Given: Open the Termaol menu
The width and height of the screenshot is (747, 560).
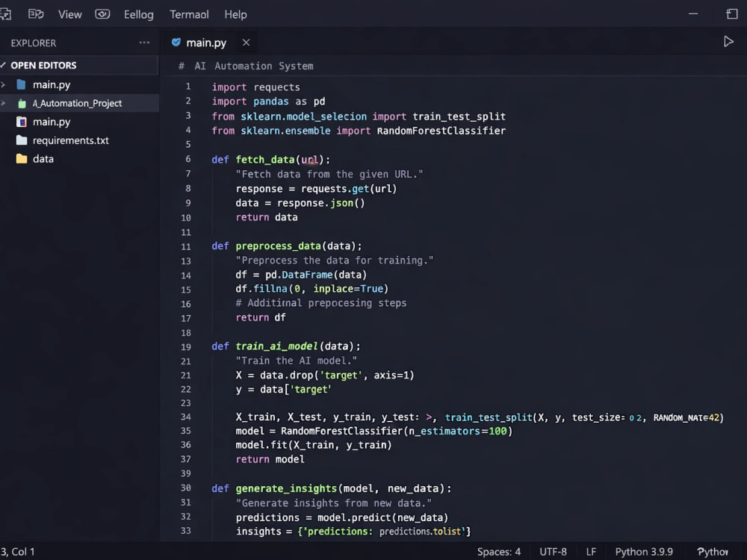Looking at the screenshot, I should (x=189, y=15).
